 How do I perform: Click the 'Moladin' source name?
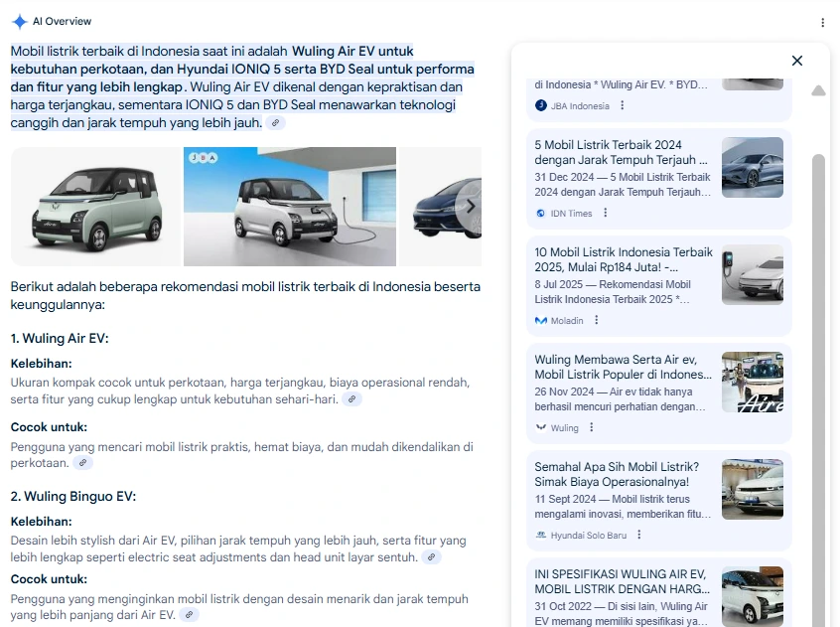[x=567, y=321]
